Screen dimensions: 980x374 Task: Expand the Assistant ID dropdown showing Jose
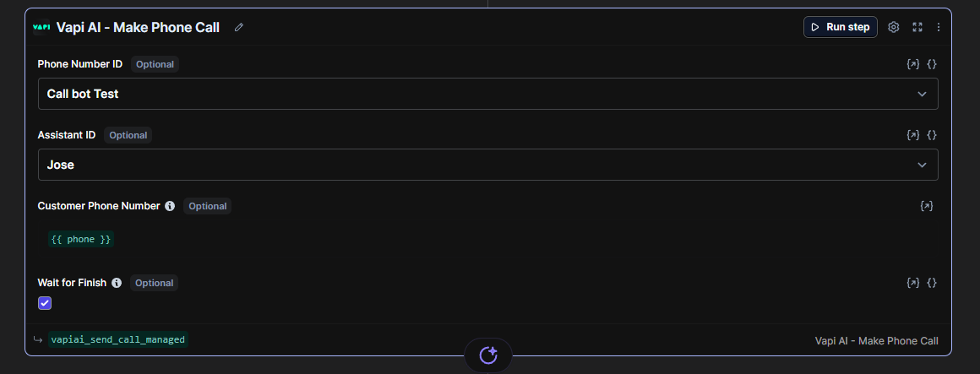point(487,165)
